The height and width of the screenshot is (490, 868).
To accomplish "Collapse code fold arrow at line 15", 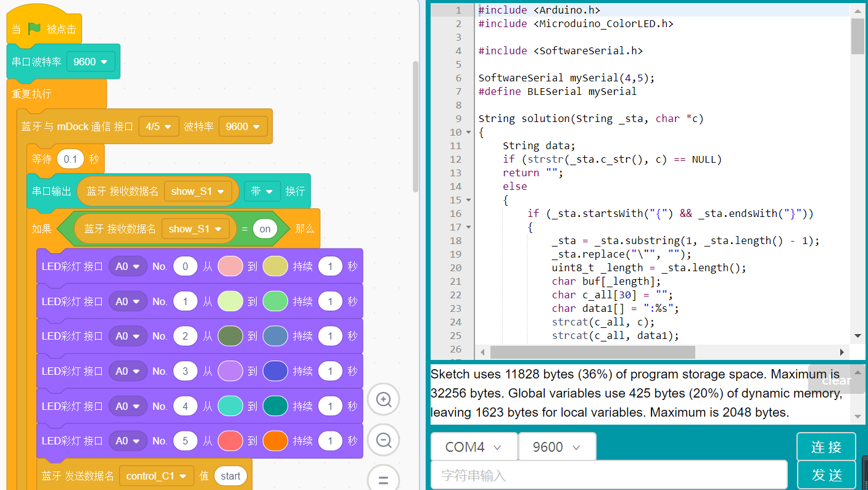I will tap(469, 200).
